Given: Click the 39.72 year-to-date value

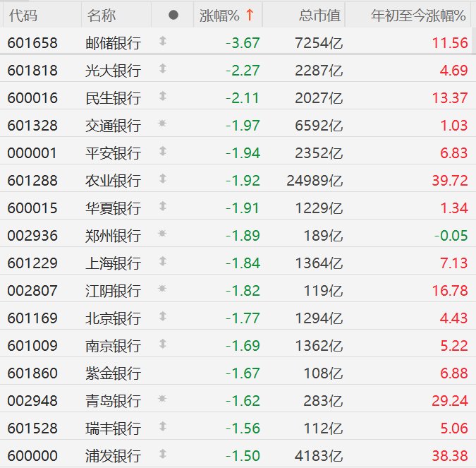Looking at the screenshot, I should [450, 181].
